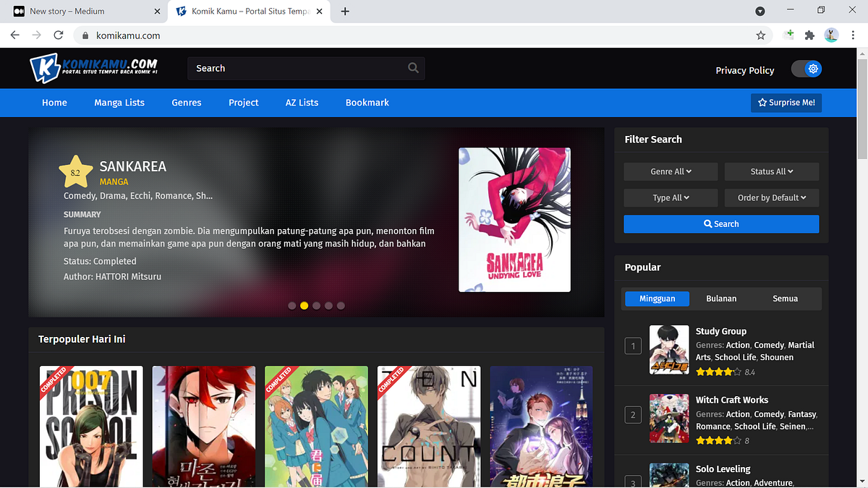Image resolution: width=868 pixels, height=488 pixels.
Task: Click the Witch Craft Works thumbnail
Action: (669, 419)
